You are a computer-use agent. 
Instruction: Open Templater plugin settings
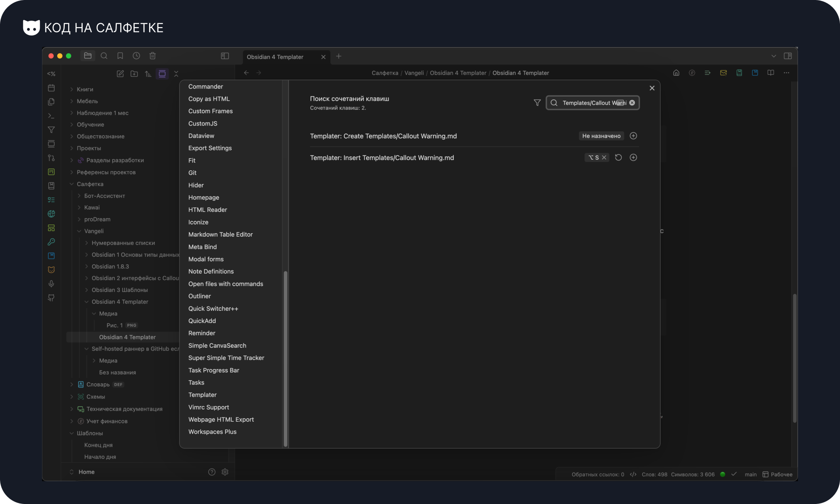click(x=203, y=395)
